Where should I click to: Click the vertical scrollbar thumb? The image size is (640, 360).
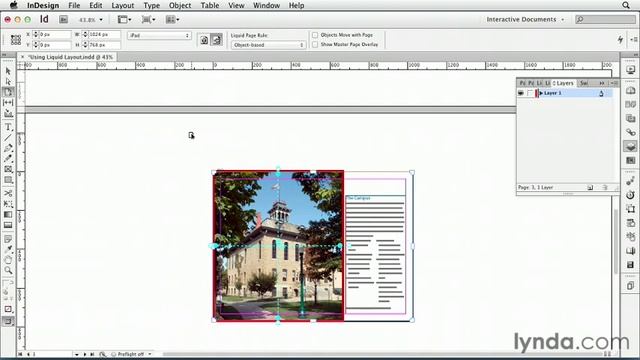[616, 241]
